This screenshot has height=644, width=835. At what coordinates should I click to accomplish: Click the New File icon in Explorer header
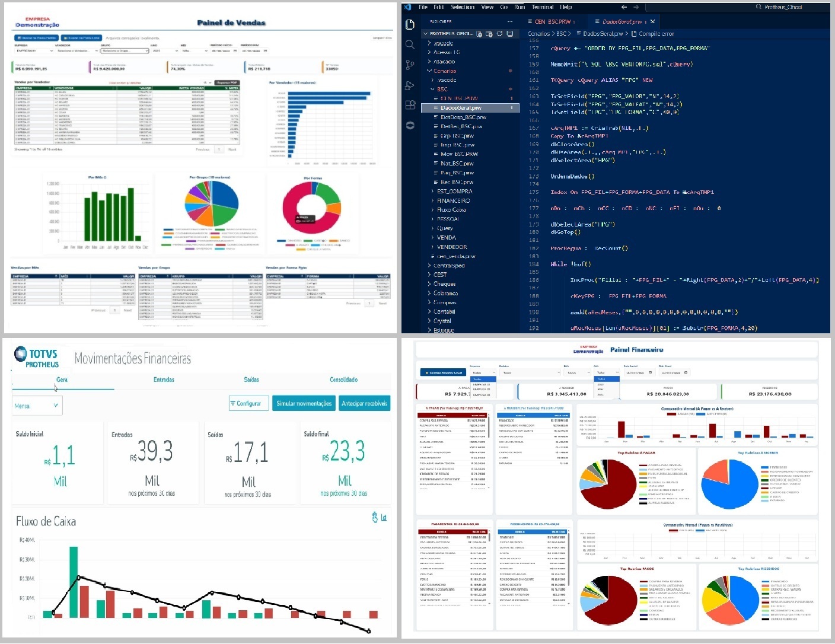pos(479,34)
